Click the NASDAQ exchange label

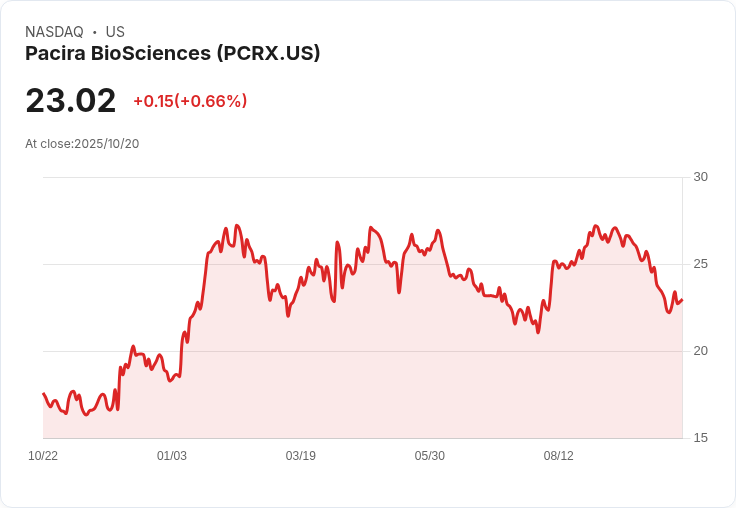click(54, 32)
